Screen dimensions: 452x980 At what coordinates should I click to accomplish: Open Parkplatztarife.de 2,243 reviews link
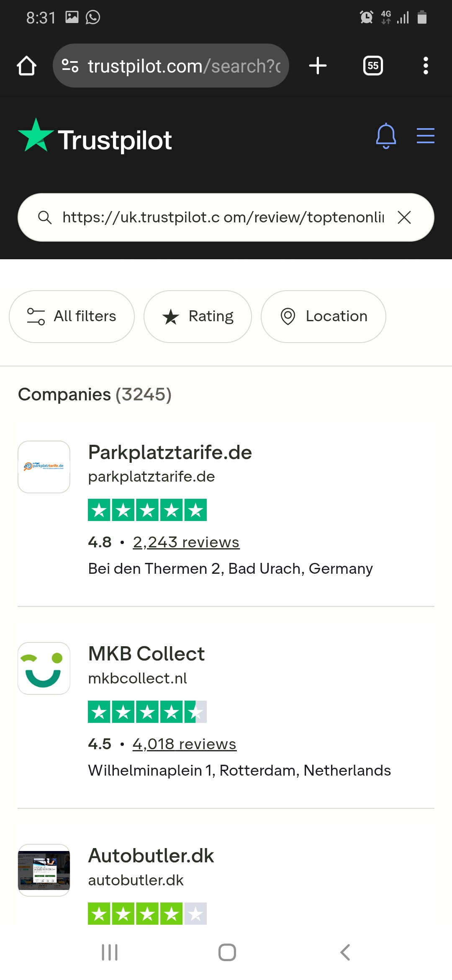pos(186,542)
